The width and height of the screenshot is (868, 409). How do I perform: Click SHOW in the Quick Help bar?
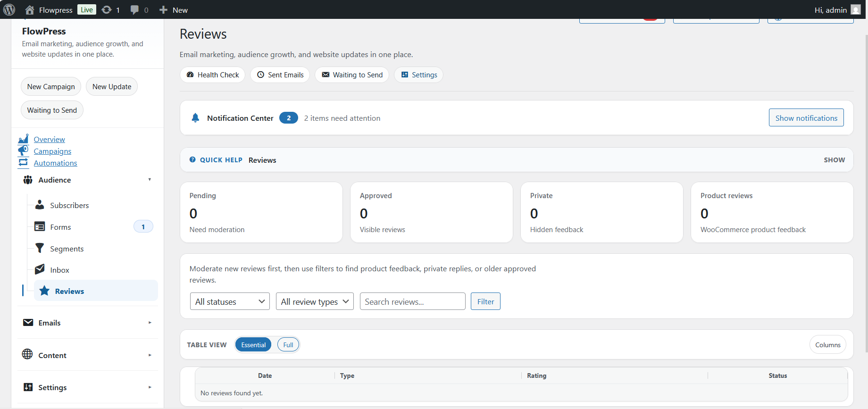pyautogui.click(x=835, y=160)
